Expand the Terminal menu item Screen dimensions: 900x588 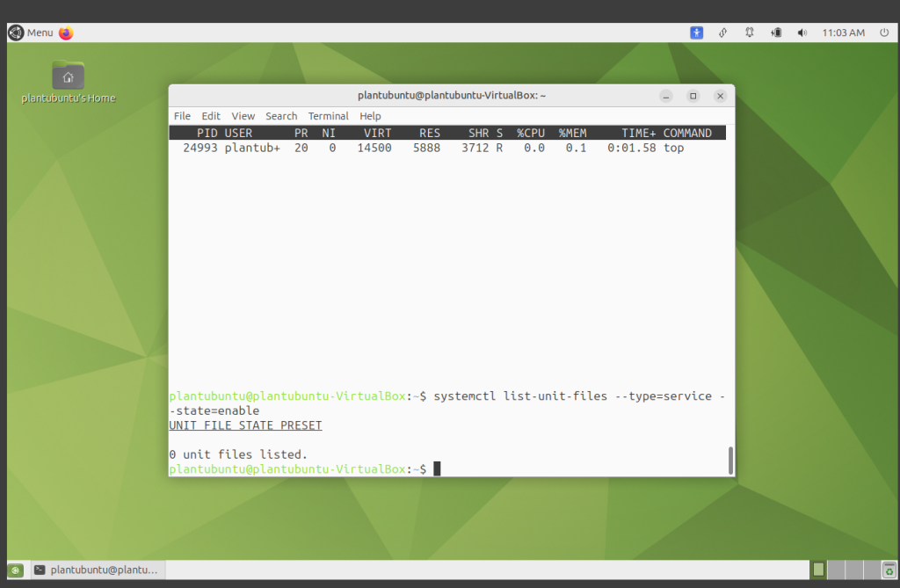tap(328, 116)
